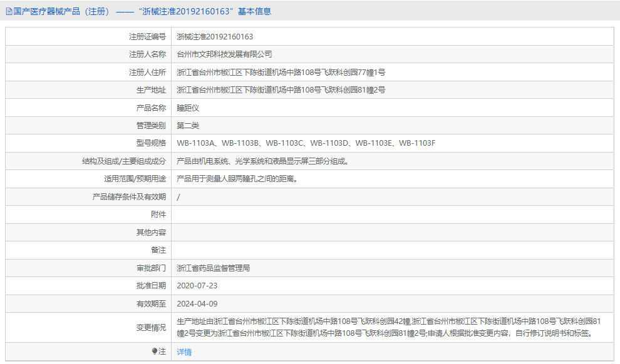Image resolution: width=620 pixels, height=364 pixels.
Task: Select the change description starting 生产地址由浙江省
Action: pos(389,327)
